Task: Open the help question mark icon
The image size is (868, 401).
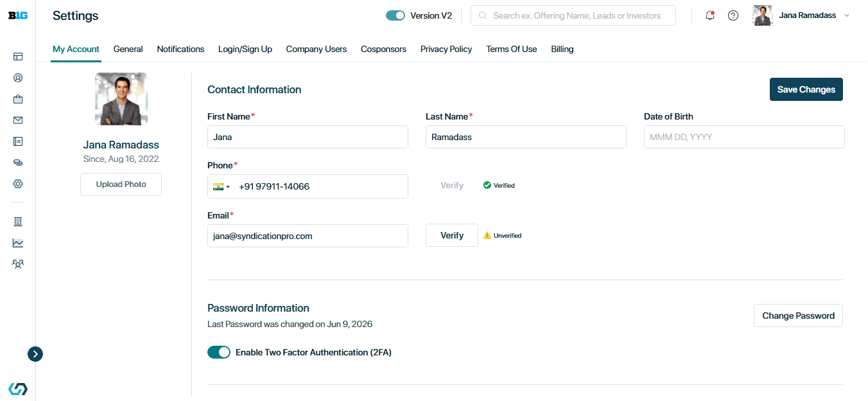Action: click(x=733, y=15)
